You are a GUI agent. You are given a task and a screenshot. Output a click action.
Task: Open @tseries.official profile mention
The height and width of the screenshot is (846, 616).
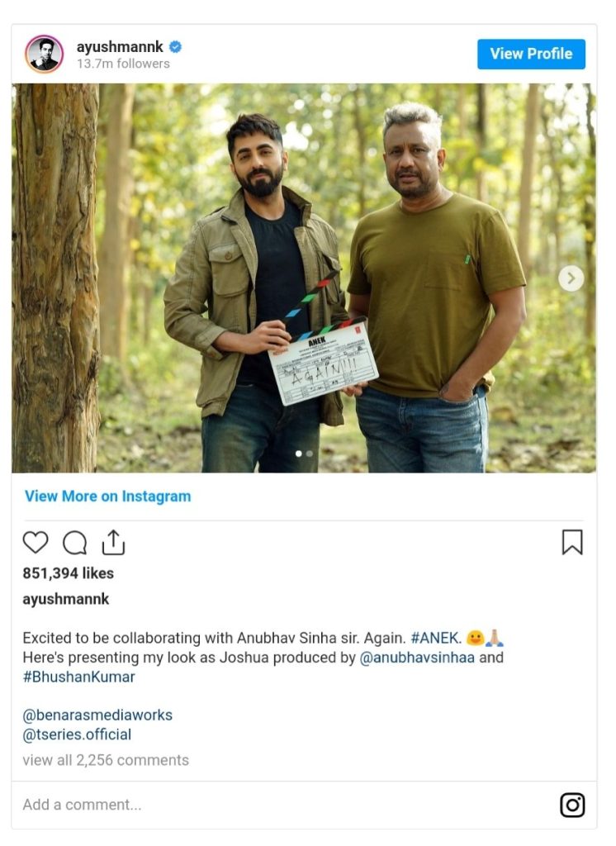pyautogui.click(x=77, y=734)
